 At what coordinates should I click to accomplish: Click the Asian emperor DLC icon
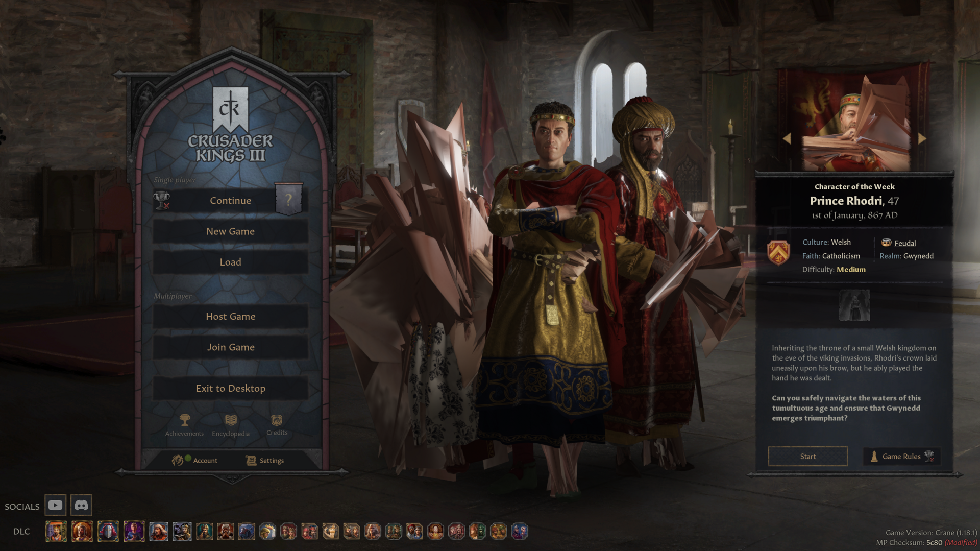click(56, 531)
